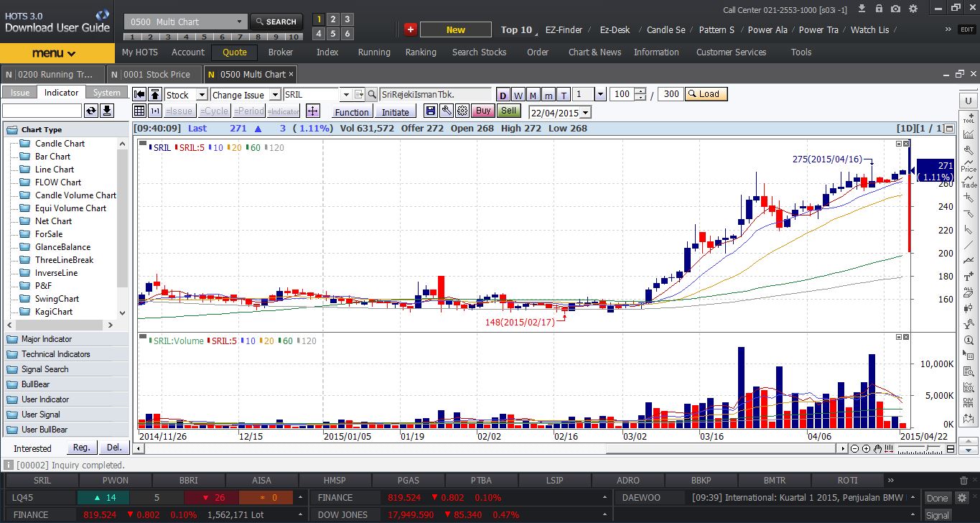Viewport: 980px width, 523px height.
Task: Click the indicator search input field
Action: 42,111
